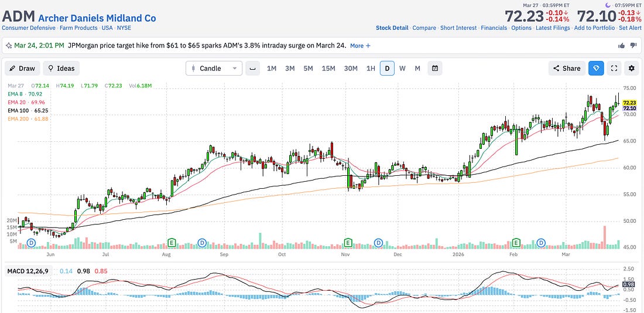Click the 72.10 after-hours price tag on axis
Image resolution: width=644 pixels, height=313 pixels.
pyautogui.click(x=629, y=108)
